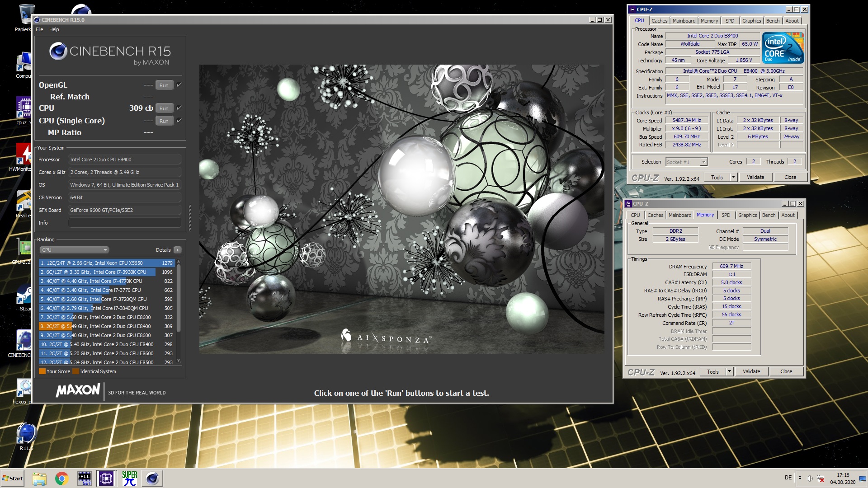Select the E8400 5.49 GHz ranking row
Image resolution: width=868 pixels, height=488 pixels.
[107, 326]
